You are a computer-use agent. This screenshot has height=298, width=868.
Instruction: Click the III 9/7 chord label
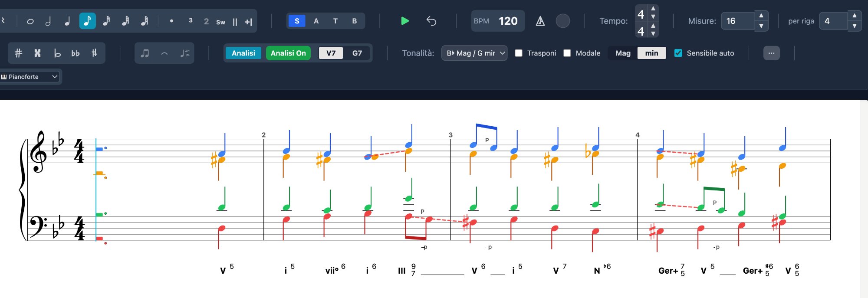tap(407, 270)
